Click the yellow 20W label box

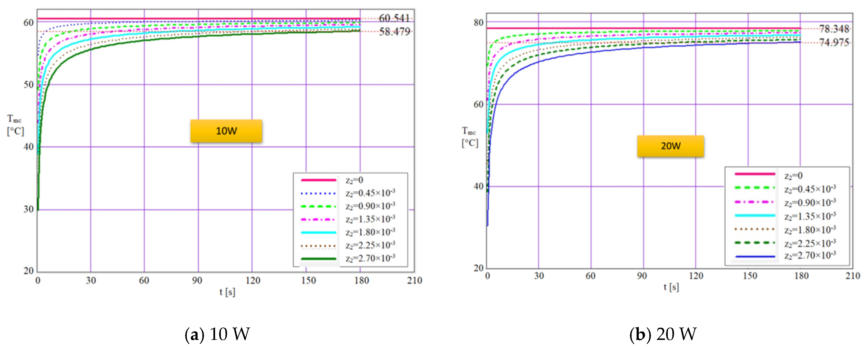point(670,146)
